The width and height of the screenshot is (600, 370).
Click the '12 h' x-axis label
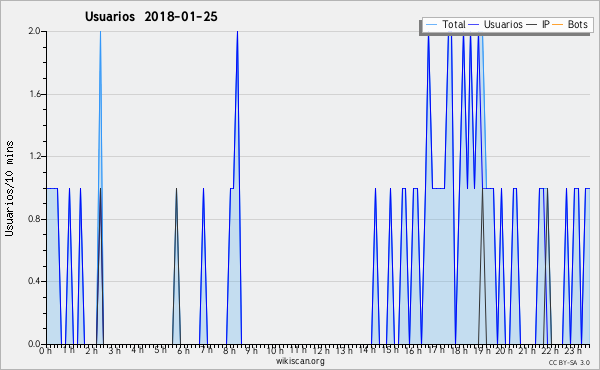pos(321,351)
